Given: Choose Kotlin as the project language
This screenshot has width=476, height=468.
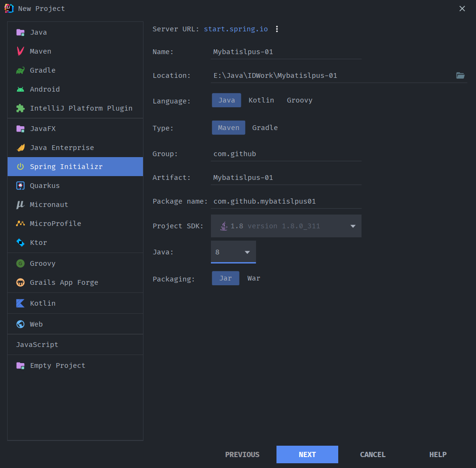Looking at the screenshot, I should [x=261, y=100].
